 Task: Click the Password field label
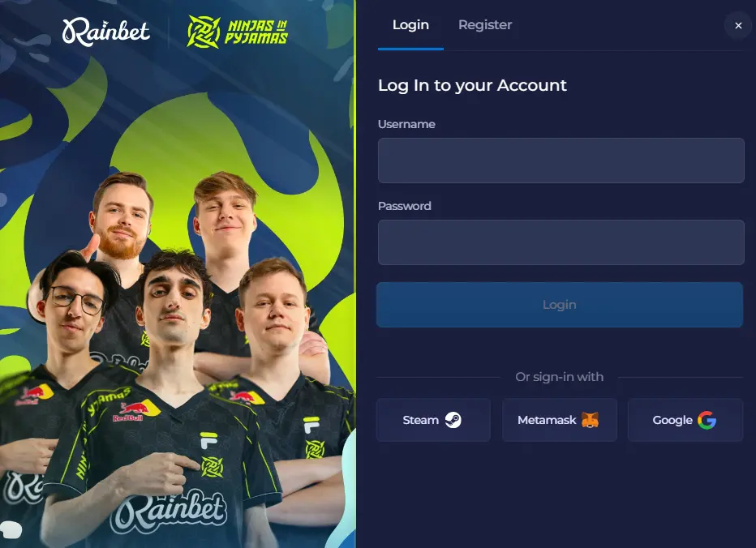click(405, 206)
